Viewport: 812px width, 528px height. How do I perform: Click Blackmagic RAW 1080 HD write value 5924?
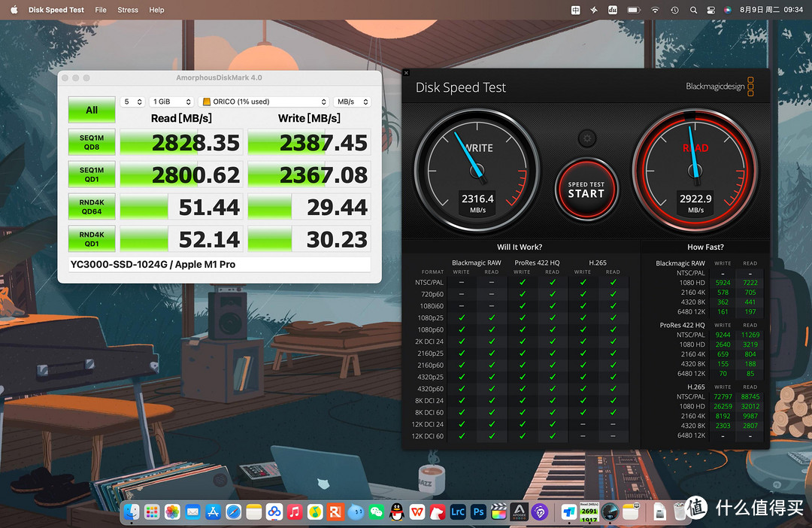point(723,282)
